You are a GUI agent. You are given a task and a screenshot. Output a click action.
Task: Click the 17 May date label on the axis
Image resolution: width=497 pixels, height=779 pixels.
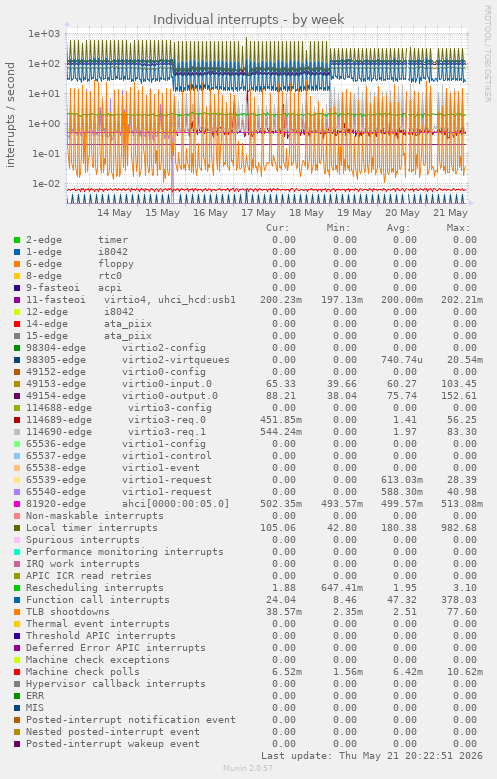(258, 213)
